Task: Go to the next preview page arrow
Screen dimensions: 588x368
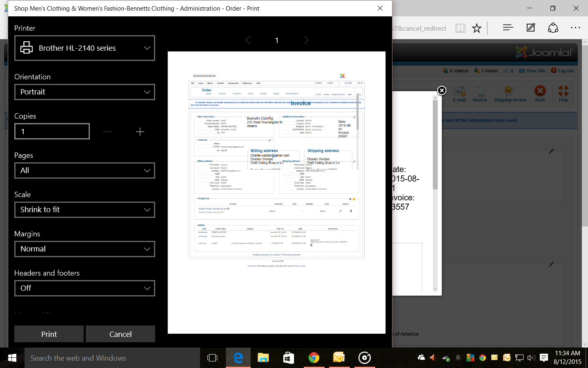Action: pyautogui.click(x=306, y=40)
